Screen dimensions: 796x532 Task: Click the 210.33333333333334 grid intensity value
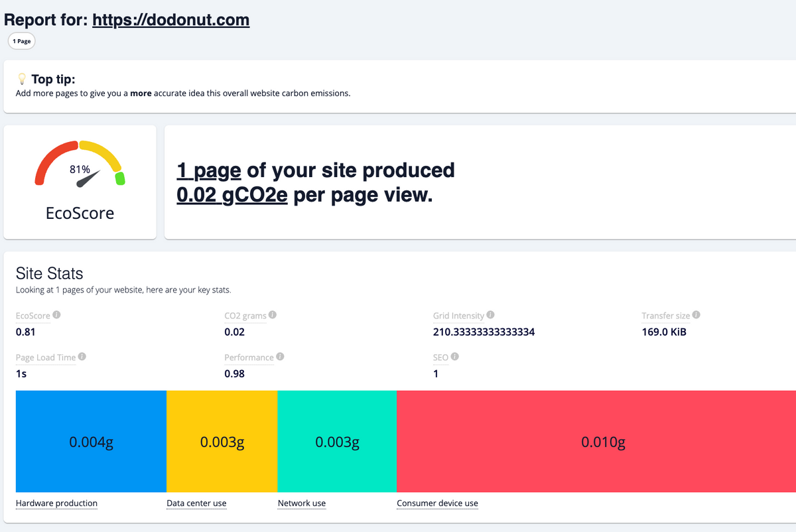click(x=484, y=332)
